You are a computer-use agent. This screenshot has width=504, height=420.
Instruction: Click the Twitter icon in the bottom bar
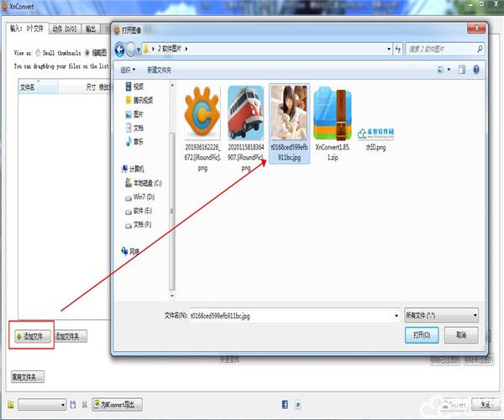point(298,404)
